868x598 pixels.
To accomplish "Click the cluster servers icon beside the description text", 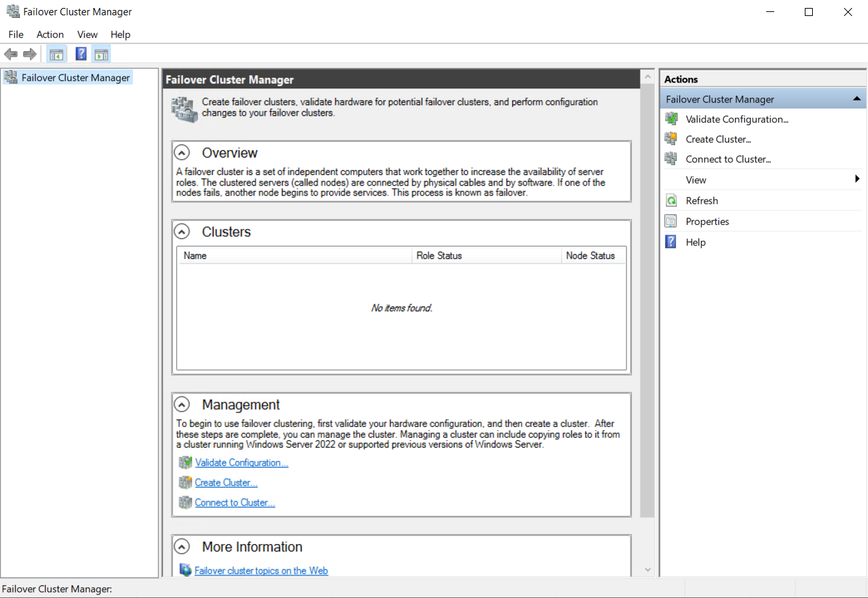I will (184, 109).
